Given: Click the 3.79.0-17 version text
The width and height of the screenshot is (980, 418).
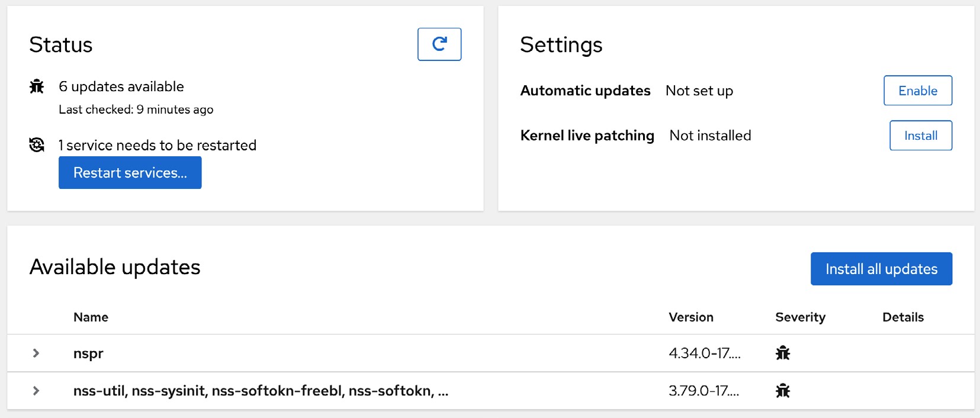Looking at the screenshot, I should pyautogui.click(x=704, y=391).
